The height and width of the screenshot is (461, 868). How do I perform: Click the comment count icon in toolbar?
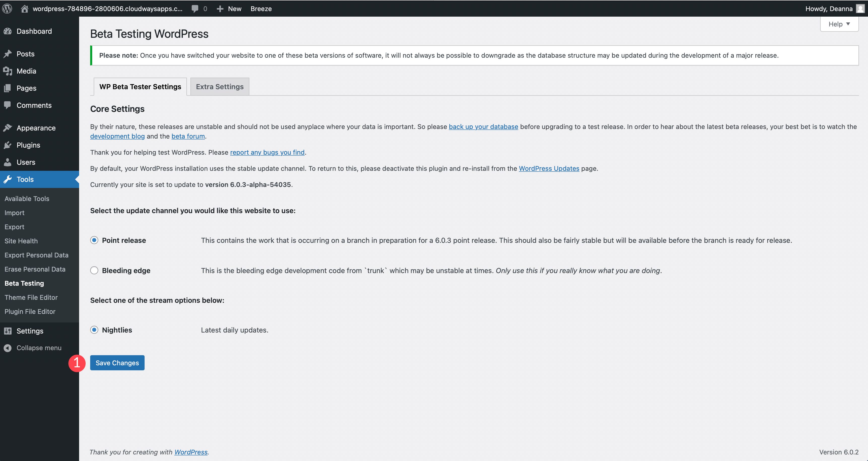pyautogui.click(x=201, y=8)
